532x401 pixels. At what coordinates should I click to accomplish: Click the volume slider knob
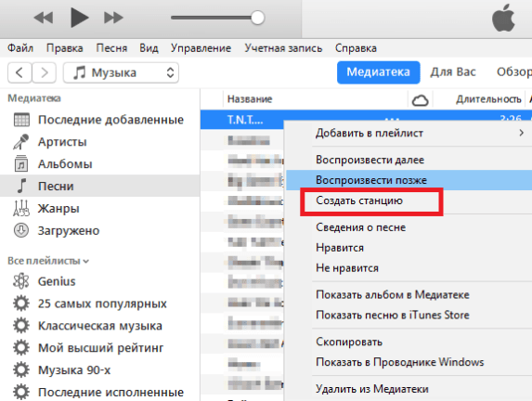point(257,18)
